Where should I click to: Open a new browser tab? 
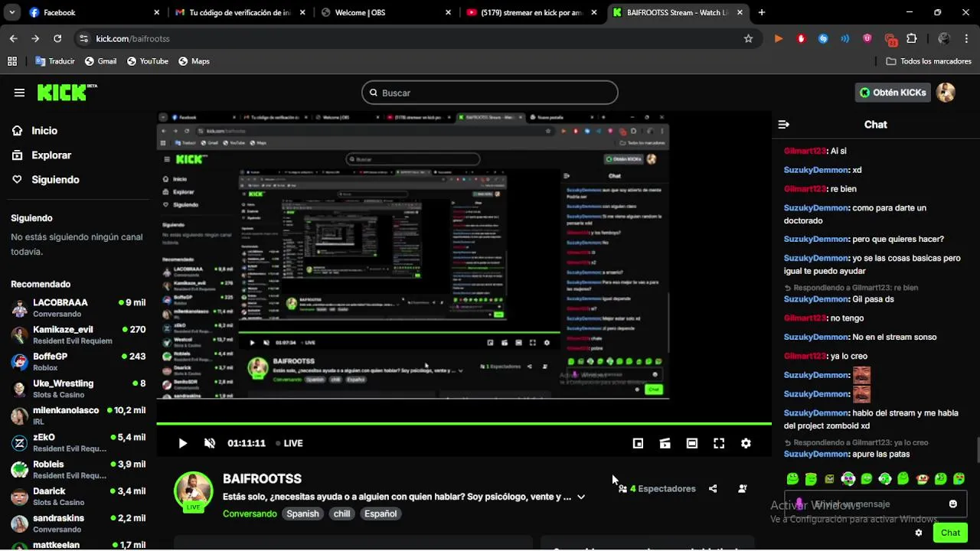pyautogui.click(x=761, y=12)
